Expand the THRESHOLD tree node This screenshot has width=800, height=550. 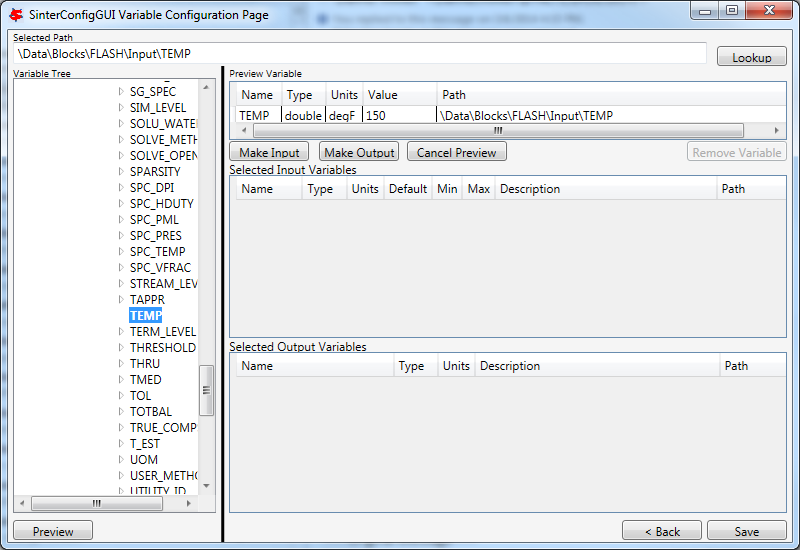[121, 348]
